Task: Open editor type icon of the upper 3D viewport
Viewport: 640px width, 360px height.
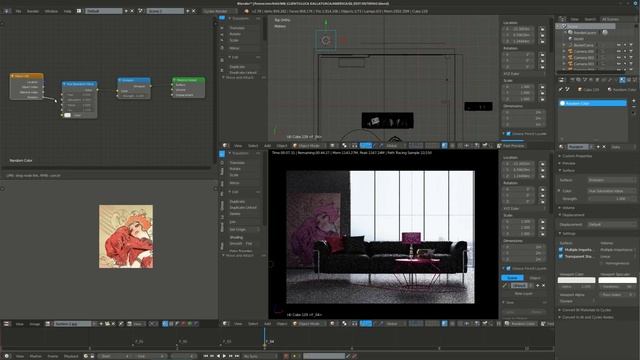Action: tap(225, 146)
